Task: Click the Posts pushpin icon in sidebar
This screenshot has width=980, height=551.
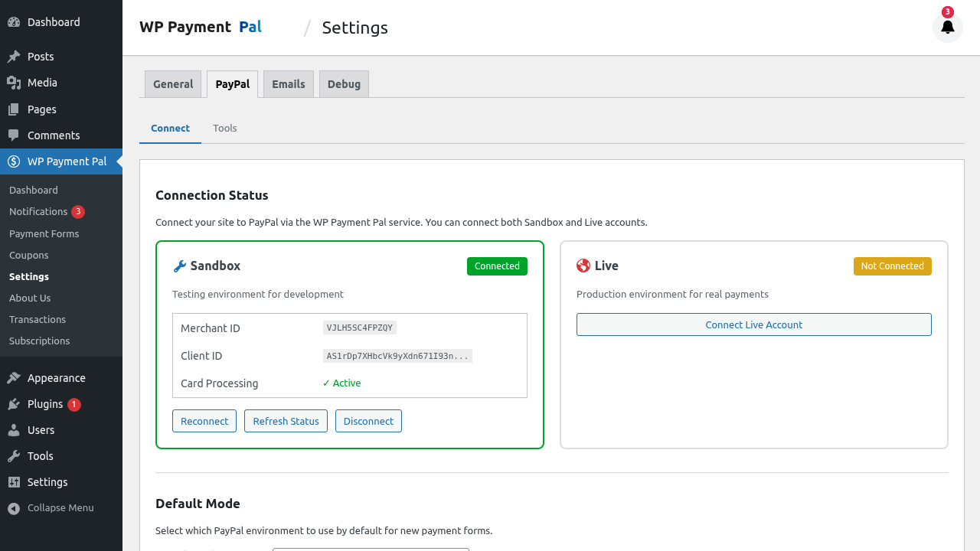Action: coord(13,56)
